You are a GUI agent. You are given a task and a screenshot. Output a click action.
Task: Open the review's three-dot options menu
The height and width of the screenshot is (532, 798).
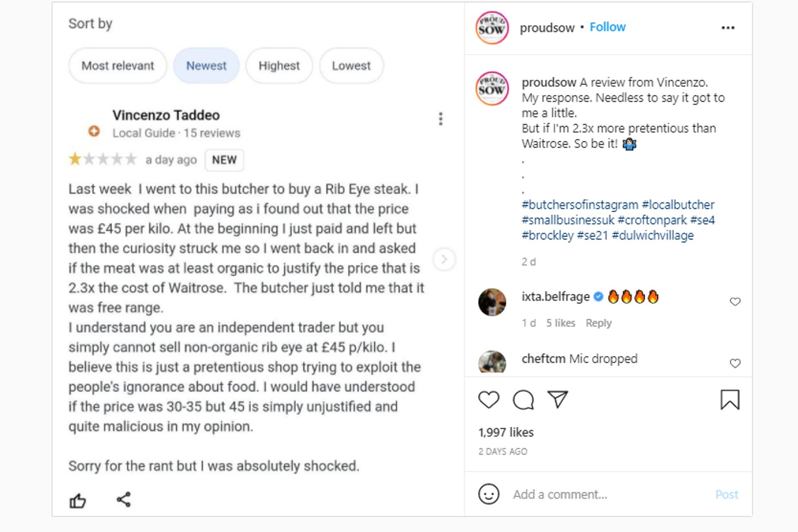[x=441, y=120]
